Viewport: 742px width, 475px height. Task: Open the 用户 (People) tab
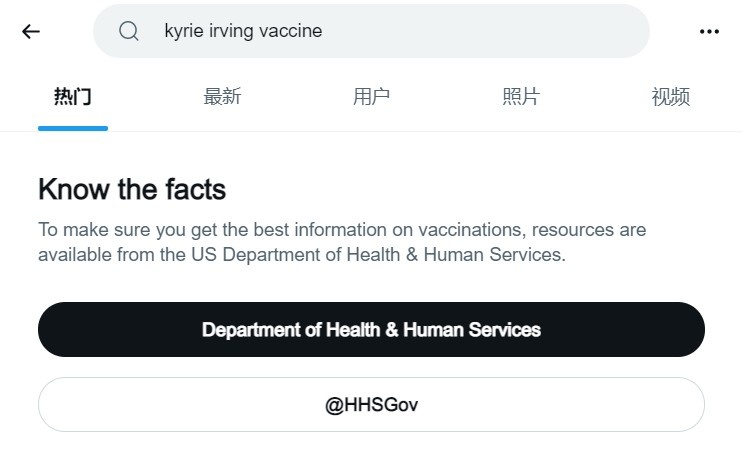[371, 97]
